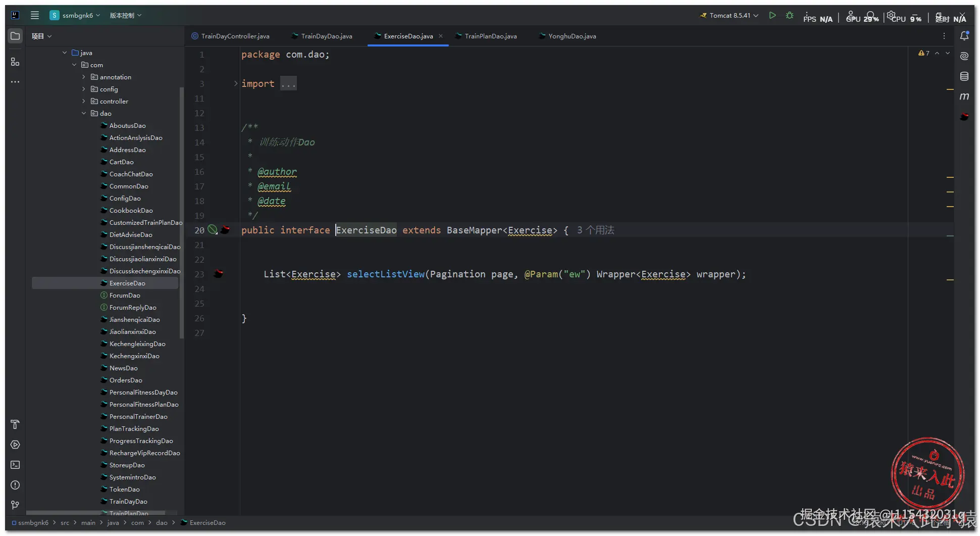Open the Notifications panel bell icon

(964, 36)
